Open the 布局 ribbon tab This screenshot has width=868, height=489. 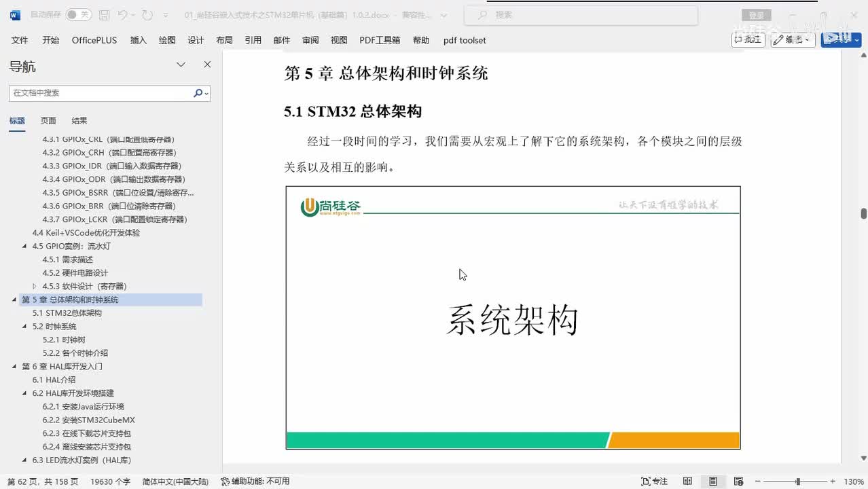(224, 40)
